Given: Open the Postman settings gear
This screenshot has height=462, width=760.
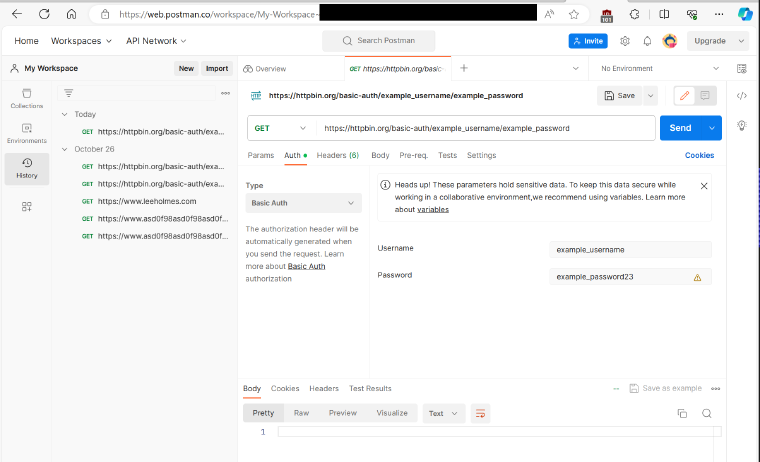Looking at the screenshot, I should click(x=625, y=41).
